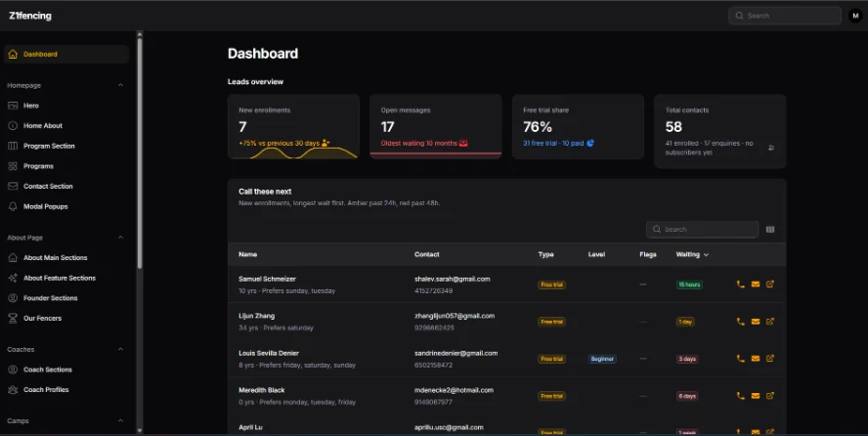The height and width of the screenshot is (436, 868).
Task: Click the Contact Section envelope icon
Action: 13,187
